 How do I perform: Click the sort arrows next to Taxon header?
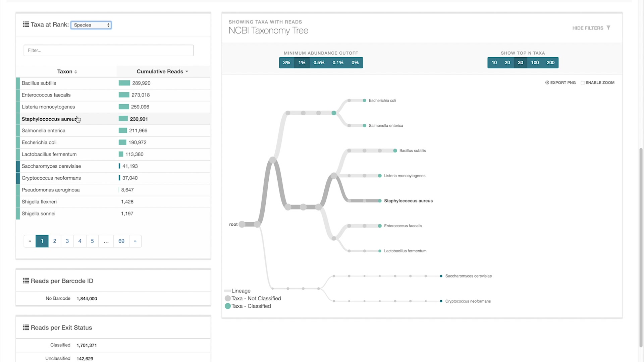point(75,71)
